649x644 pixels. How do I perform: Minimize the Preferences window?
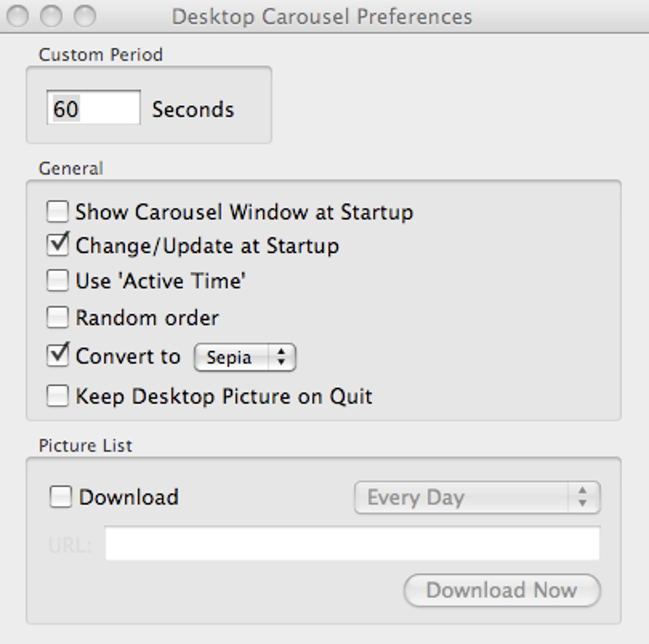[51, 16]
